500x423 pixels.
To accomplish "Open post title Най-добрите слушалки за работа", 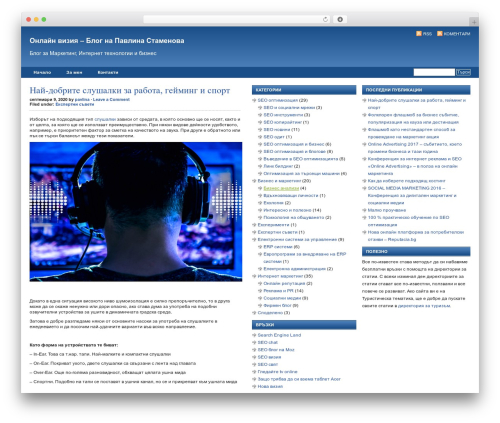I will point(130,90).
